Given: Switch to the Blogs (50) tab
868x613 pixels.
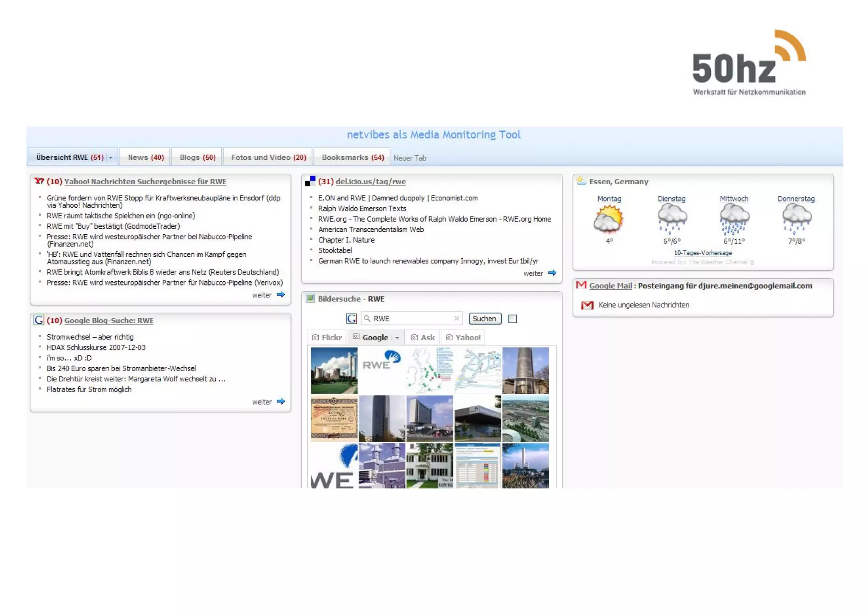Looking at the screenshot, I should pos(198,157).
